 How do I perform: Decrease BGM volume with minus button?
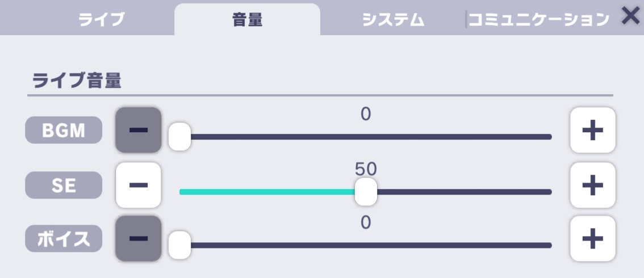tap(139, 130)
